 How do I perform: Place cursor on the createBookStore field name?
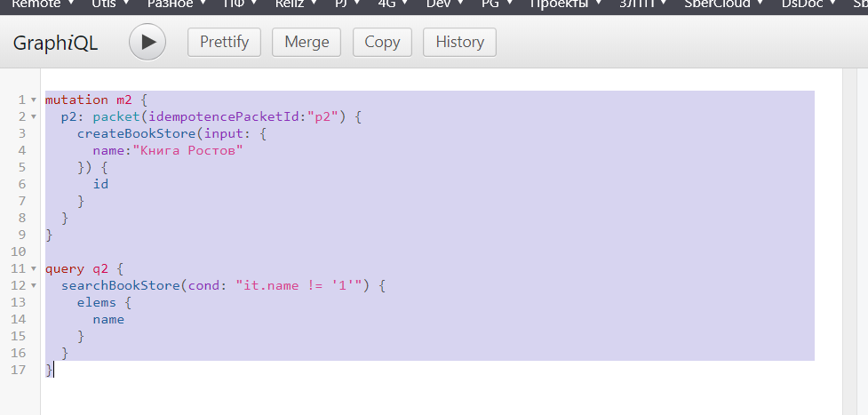[131, 133]
